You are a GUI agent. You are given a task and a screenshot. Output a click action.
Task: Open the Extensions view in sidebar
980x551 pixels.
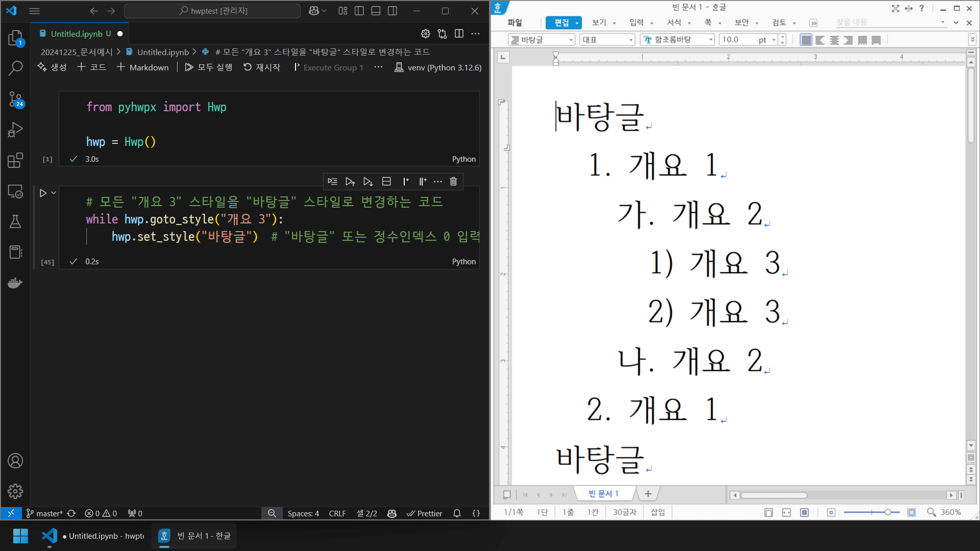point(15,160)
